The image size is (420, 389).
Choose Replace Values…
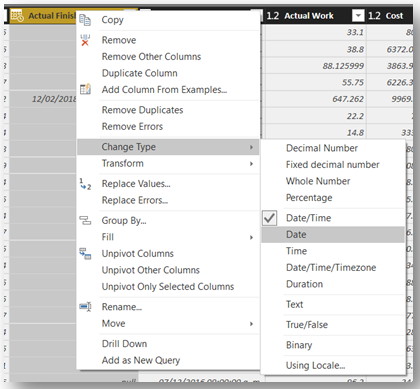point(168,184)
